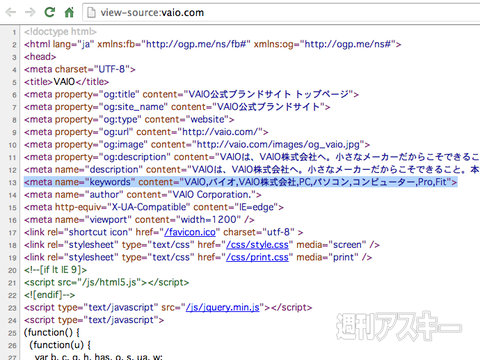Click the <!--[if lt IE 9]> comment line
Screen dimensions: 480x360
point(55,270)
